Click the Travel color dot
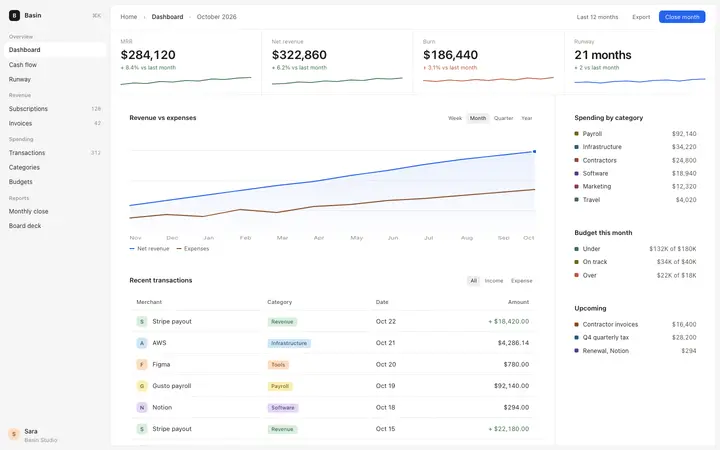The height and width of the screenshot is (450, 720). pos(576,200)
